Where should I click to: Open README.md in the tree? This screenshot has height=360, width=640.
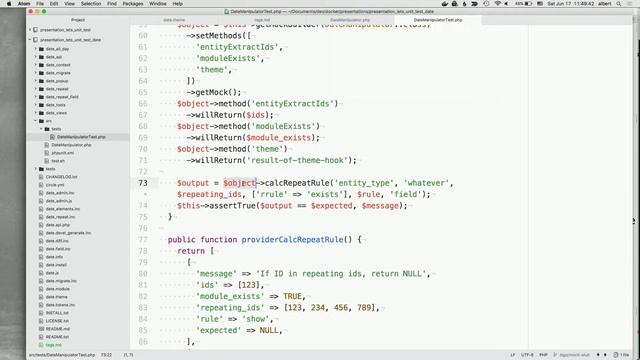click(58, 329)
